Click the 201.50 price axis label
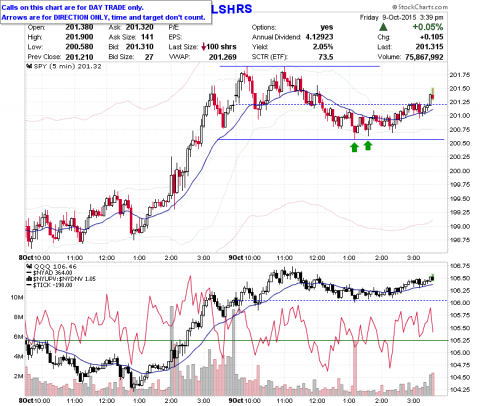The width and height of the screenshot is (480, 406). click(460, 88)
